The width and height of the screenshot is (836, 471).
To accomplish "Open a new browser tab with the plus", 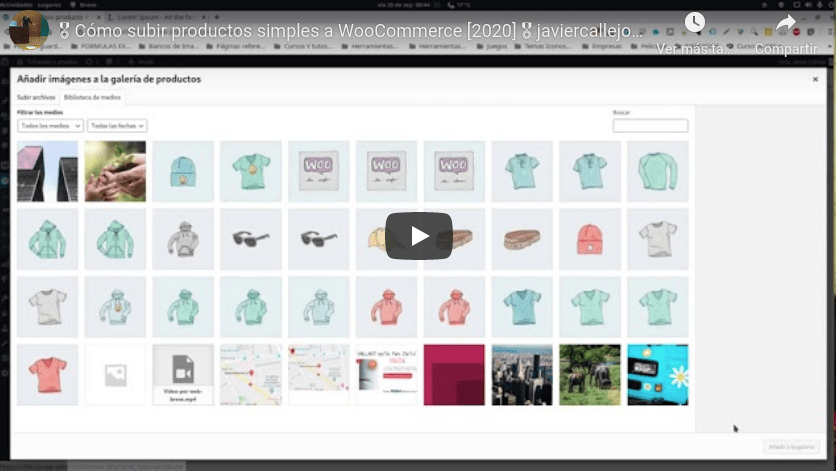I will (216, 17).
